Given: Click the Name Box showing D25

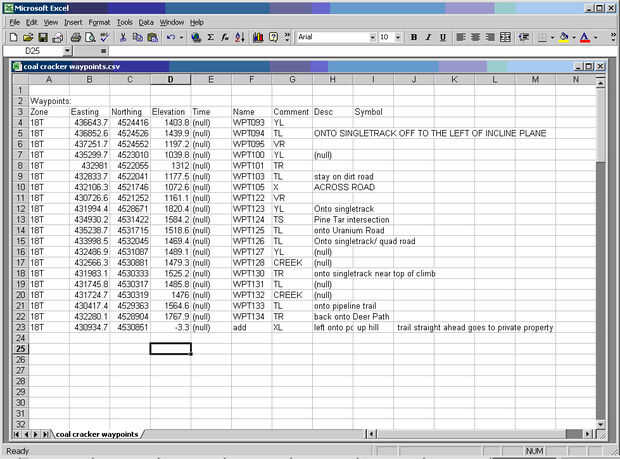Looking at the screenshot, I should pos(33,51).
